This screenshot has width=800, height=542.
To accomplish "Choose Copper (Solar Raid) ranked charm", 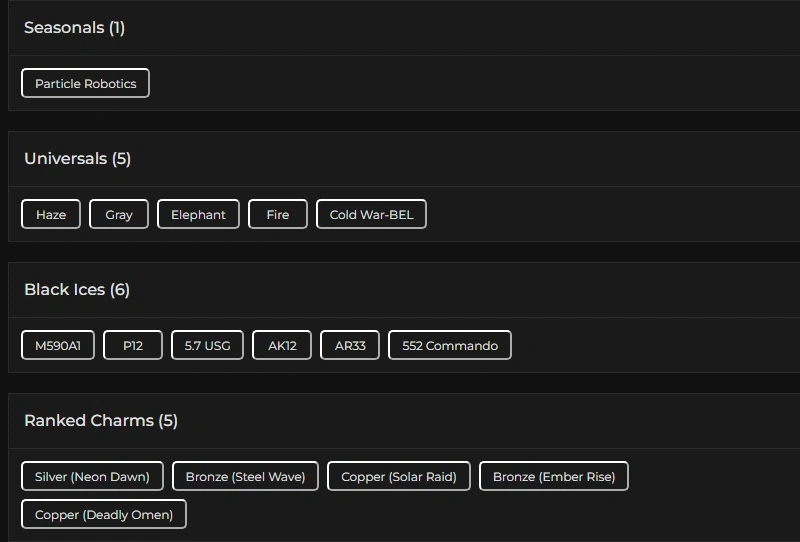I will (399, 476).
